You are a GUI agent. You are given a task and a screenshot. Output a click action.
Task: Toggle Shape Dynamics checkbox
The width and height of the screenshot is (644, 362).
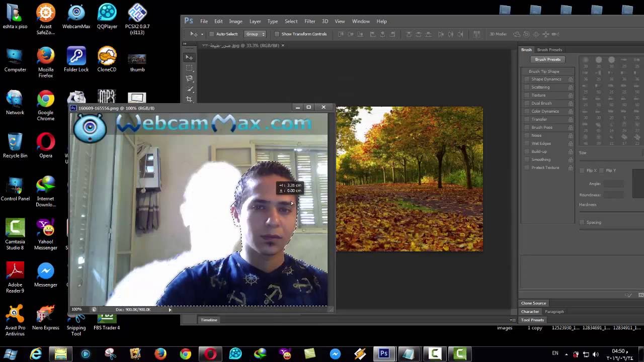(527, 79)
